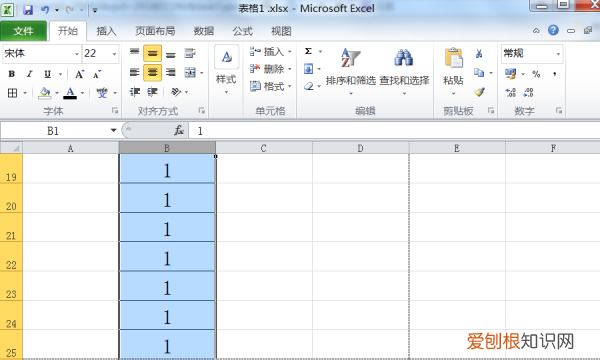Click the Fill down icon
Viewport: 600px width, 360px height.
308,69
